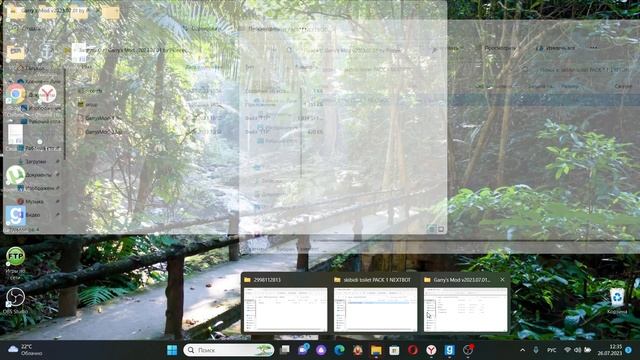Switch input language via РУС indicator
The image size is (640, 360).
(x=551, y=350)
